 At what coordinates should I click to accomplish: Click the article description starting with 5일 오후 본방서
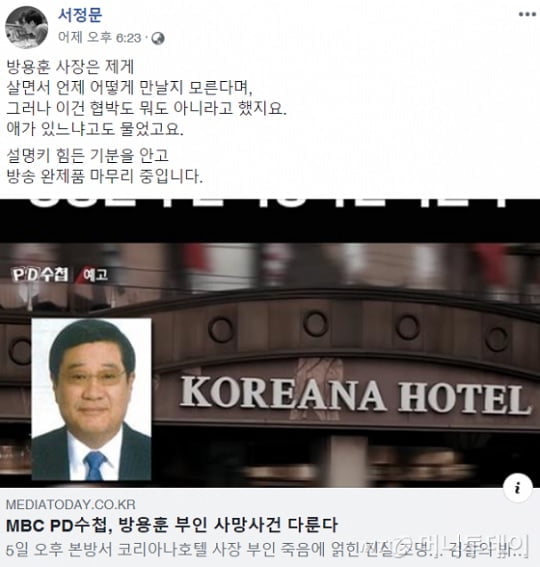[264, 550]
